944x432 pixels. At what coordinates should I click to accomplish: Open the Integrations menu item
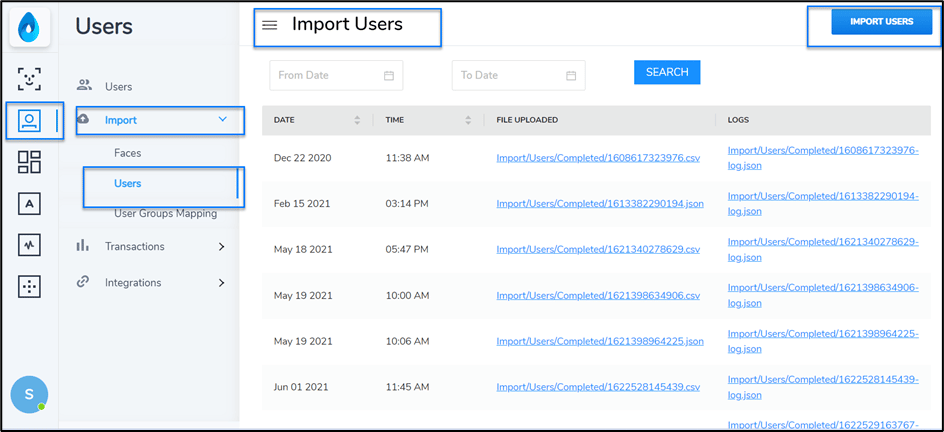click(x=133, y=282)
